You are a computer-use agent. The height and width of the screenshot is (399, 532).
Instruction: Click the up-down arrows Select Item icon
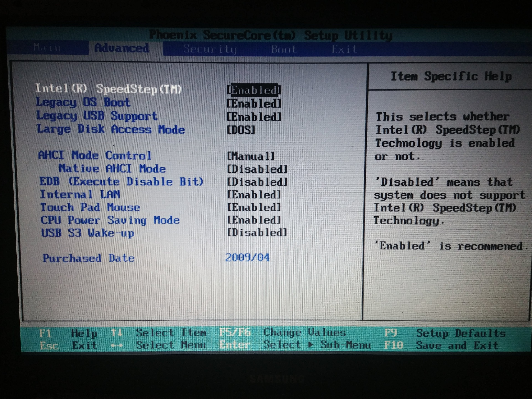tap(117, 333)
